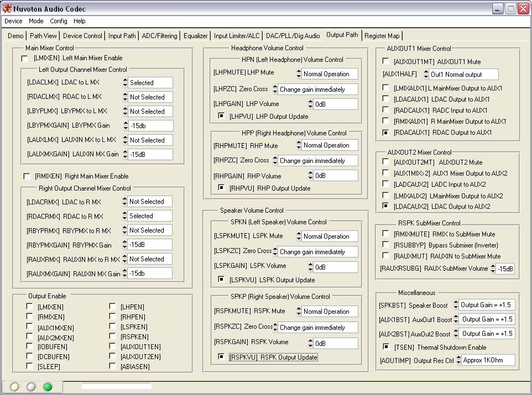Toggle the TSEN Thermal Shutdown Enable checkbox
Viewport: 532px width, 395px height.
[387, 347]
